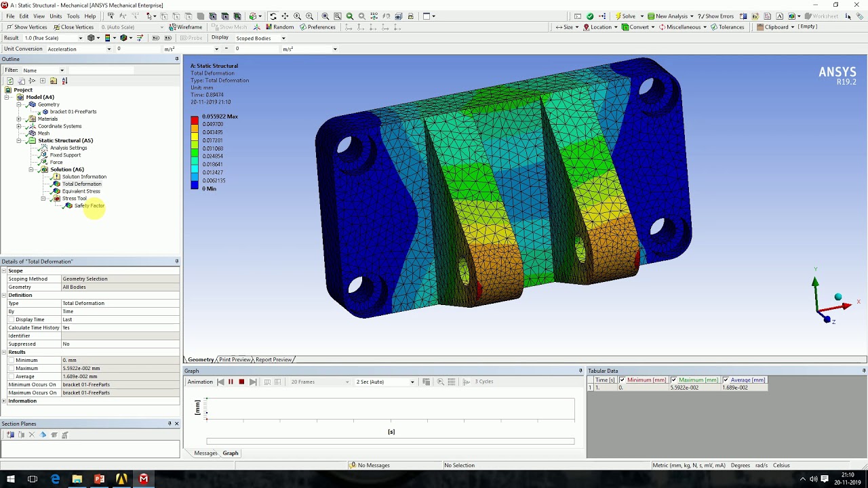
Task: Open the Edit menu
Action: (x=24, y=16)
